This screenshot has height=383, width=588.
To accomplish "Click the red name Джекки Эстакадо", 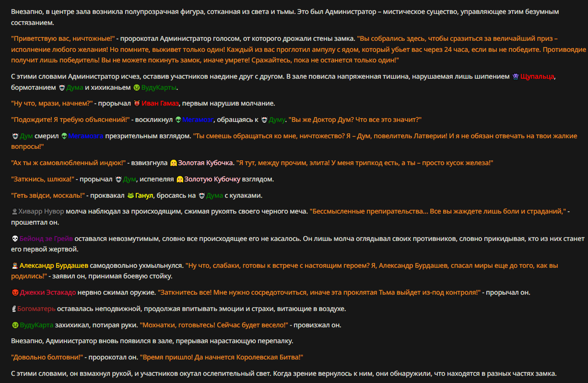I will click(x=48, y=292).
